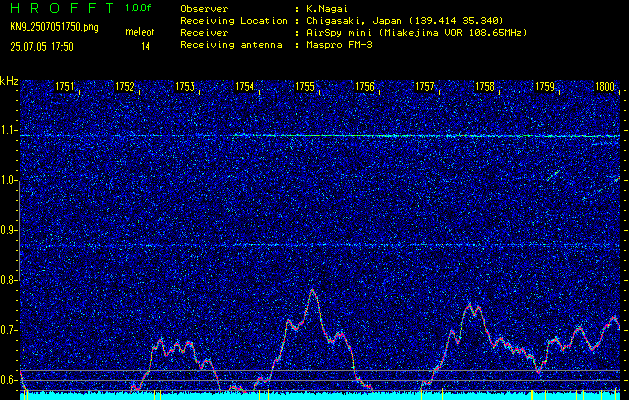Click the 1752 time marker

pos(125,86)
